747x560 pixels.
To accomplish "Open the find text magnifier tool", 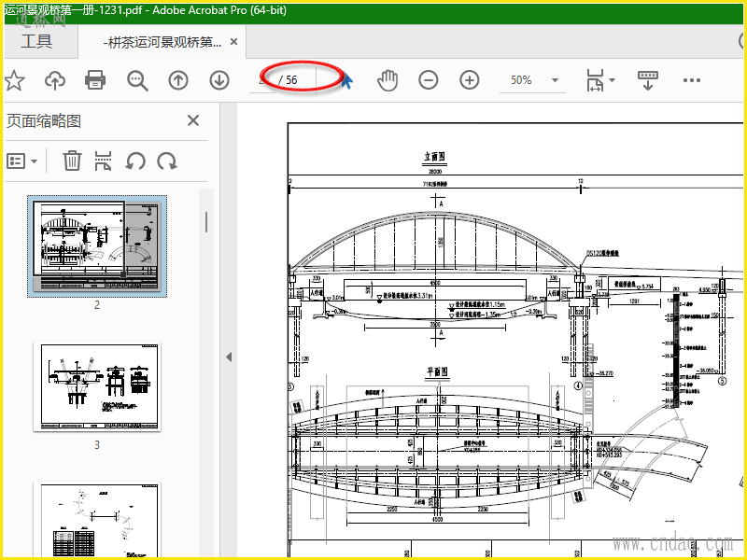I will pyautogui.click(x=137, y=80).
